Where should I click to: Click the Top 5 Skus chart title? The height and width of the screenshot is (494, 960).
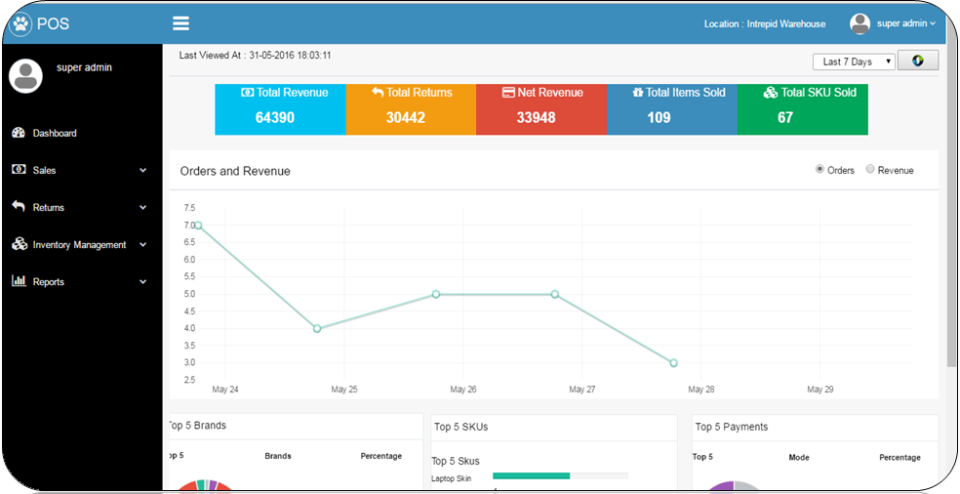pyautogui.click(x=456, y=461)
